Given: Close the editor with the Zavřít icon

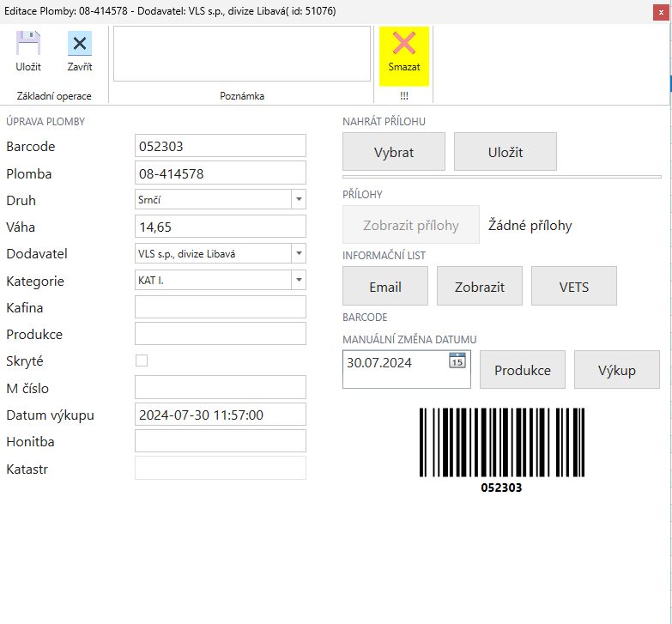Looking at the screenshot, I should 80,51.
